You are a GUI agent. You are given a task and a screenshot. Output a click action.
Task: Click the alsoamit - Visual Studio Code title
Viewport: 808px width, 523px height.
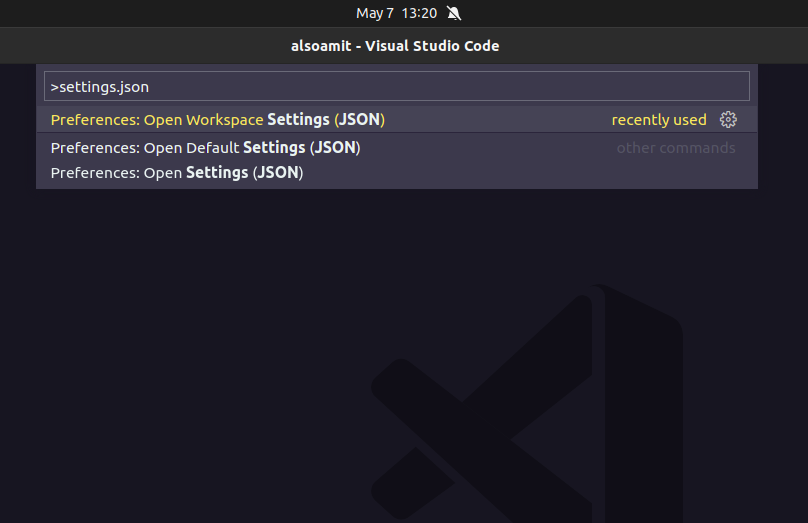395,46
